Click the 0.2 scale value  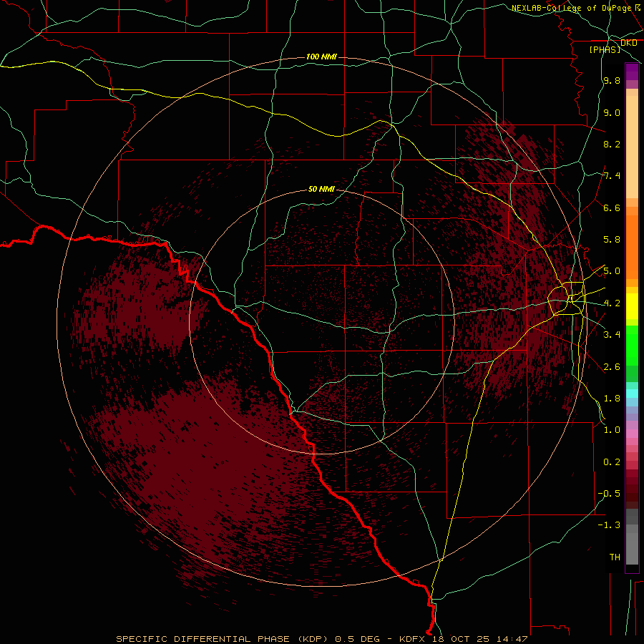(612, 462)
